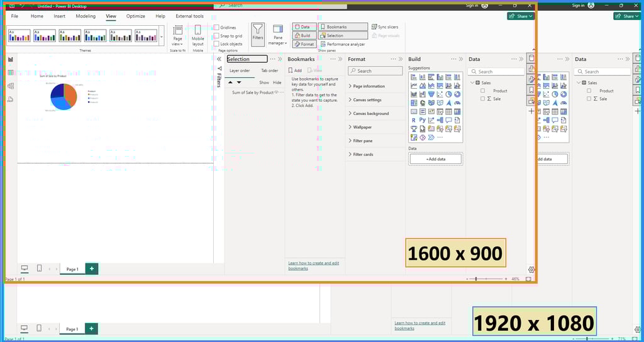Open Report view in front window's left sidebar
Image resolution: width=644 pixels, height=342 pixels.
pos(11,60)
